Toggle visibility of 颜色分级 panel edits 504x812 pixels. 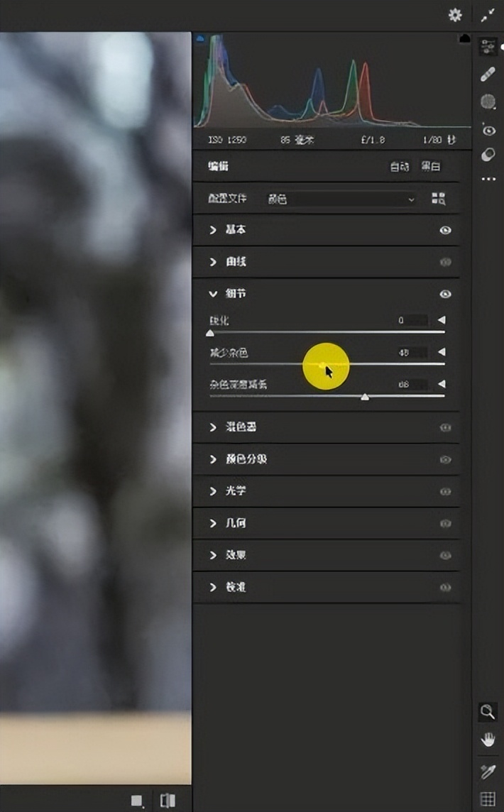445,459
